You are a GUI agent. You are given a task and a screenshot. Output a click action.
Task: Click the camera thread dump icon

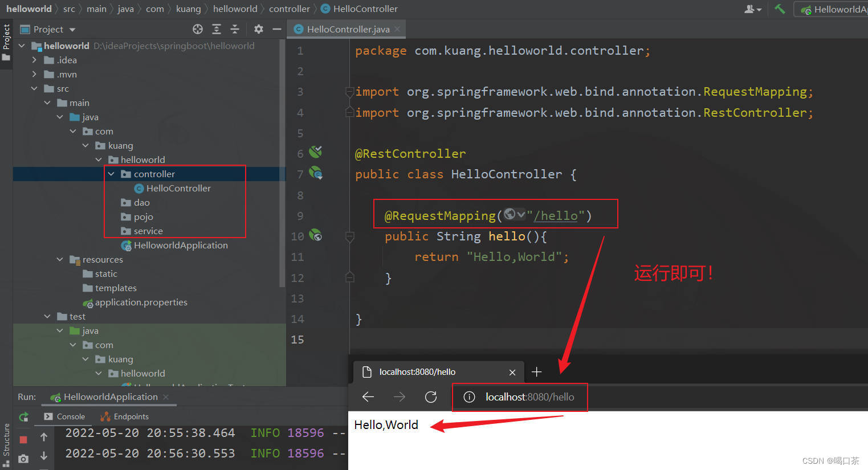click(x=23, y=459)
